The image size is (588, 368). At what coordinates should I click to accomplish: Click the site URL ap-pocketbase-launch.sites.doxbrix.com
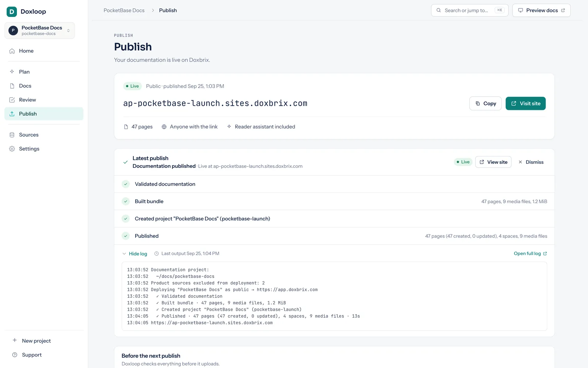pos(215,103)
